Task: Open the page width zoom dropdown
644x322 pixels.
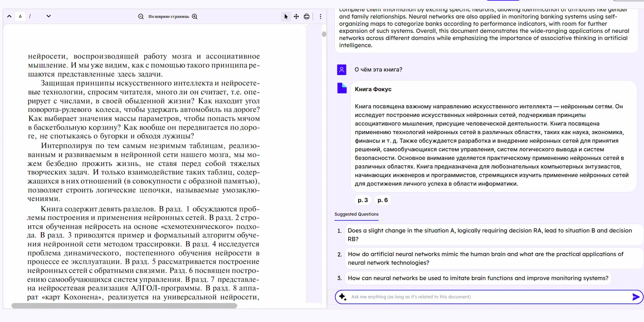Action: pos(169,16)
